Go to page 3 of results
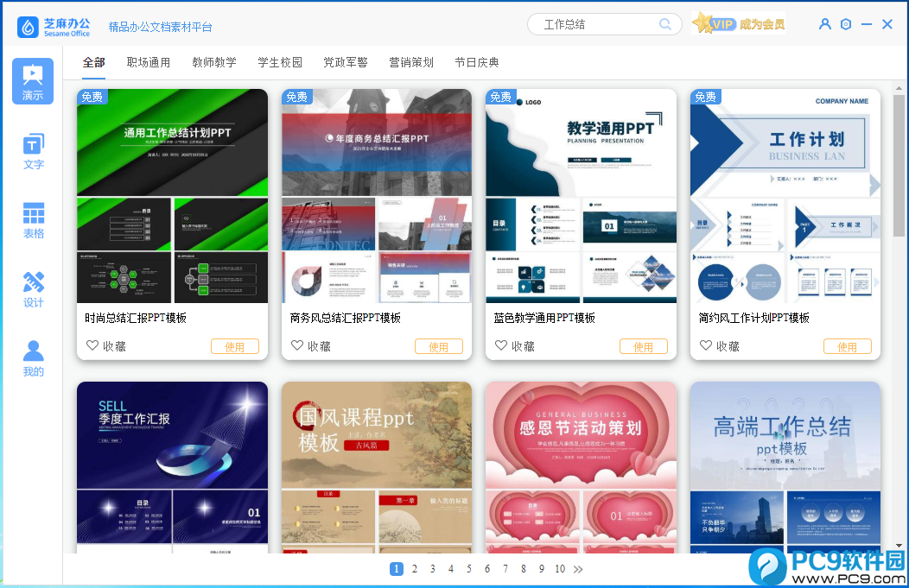Viewport: 909px width, 588px height. tap(433, 569)
